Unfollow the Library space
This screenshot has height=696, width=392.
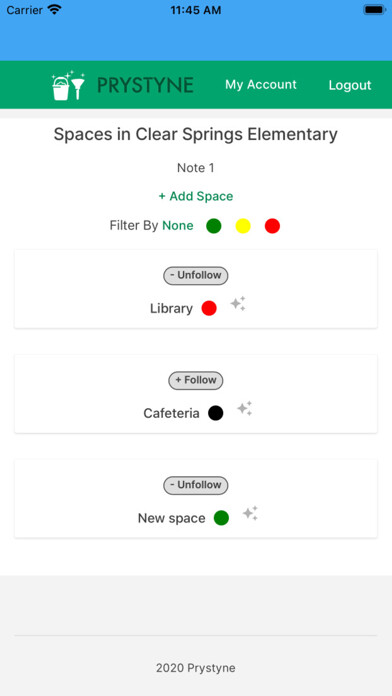pos(196,276)
